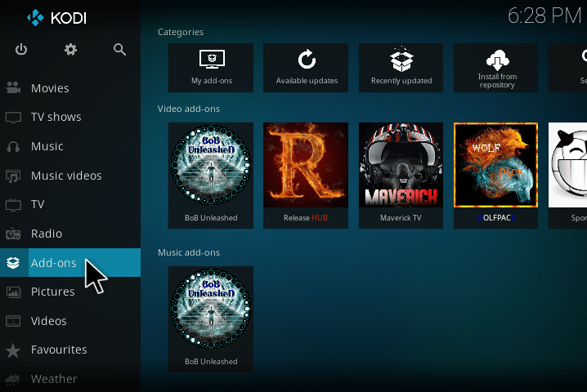Click the Pictures icon
Viewport: 587px width, 392px height.
pos(13,292)
